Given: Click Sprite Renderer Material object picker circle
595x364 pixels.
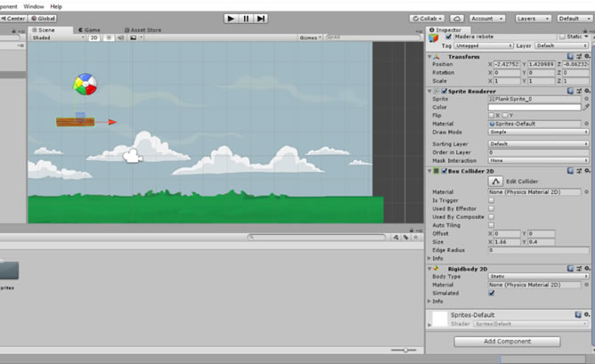Looking at the screenshot, I should click(x=586, y=124).
